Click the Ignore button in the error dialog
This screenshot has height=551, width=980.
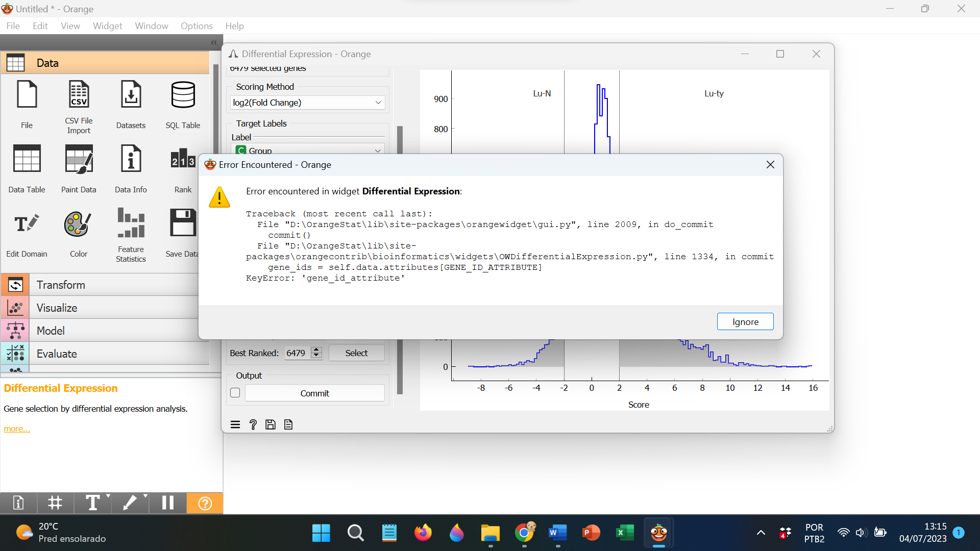tap(745, 321)
